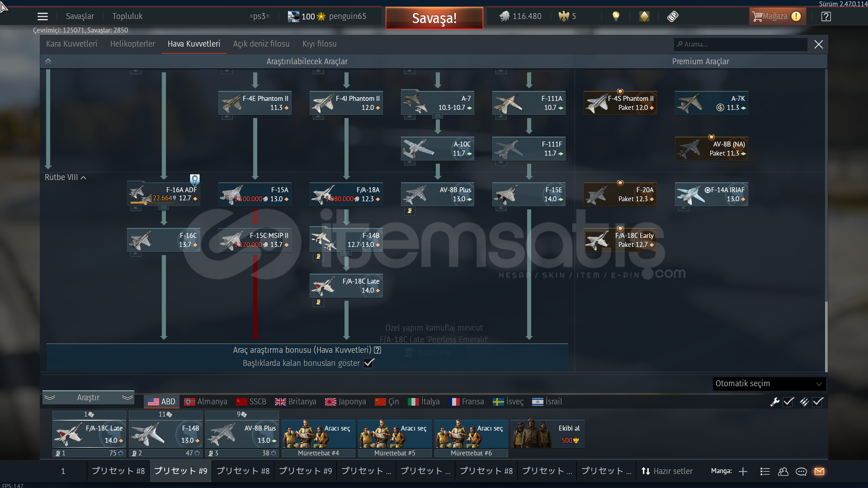868x488 pixels.
Task: Open the Mağaza shopping cart
Action: pos(777,16)
